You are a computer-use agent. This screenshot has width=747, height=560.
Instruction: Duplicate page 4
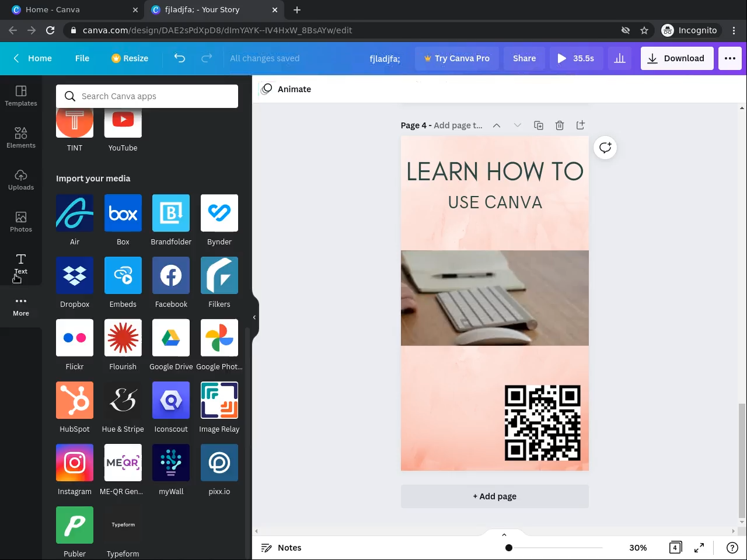[539, 125]
